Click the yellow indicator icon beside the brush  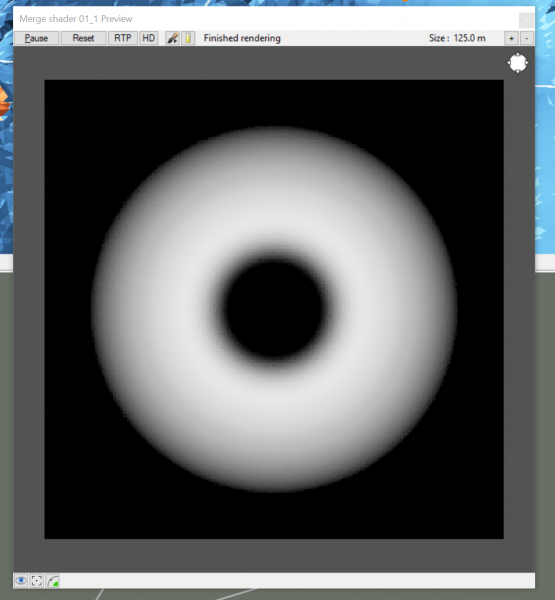point(188,38)
